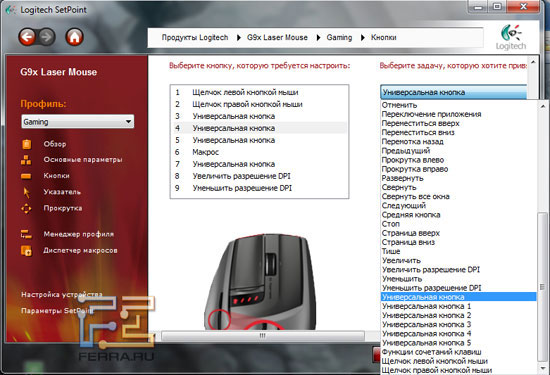Click Кнопки breadcrumb

[x=383, y=38]
